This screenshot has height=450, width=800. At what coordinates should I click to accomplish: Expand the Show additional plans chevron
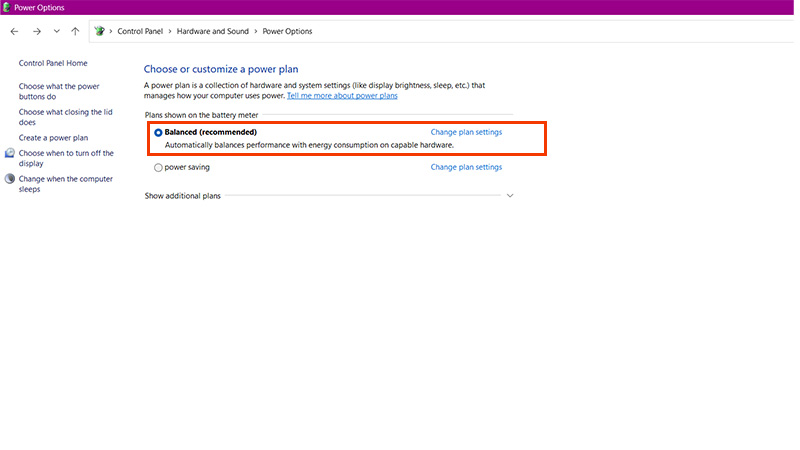(x=510, y=196)
